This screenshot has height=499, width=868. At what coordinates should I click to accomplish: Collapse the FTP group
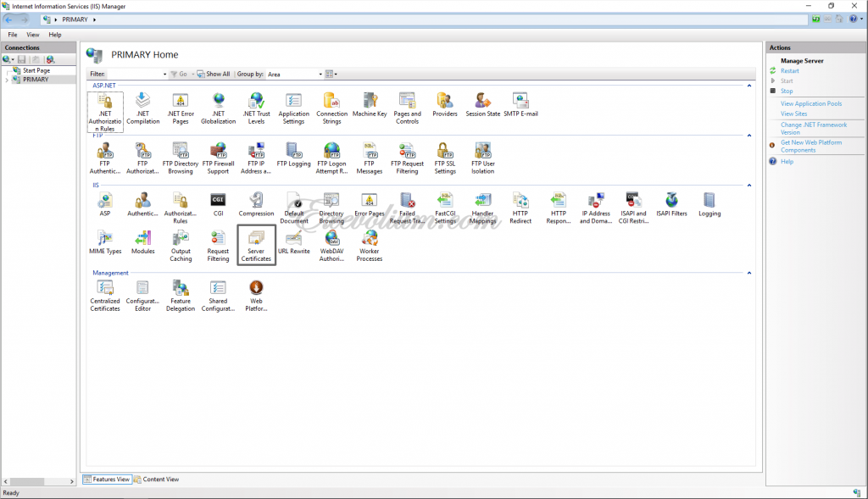tap(749, 136)
